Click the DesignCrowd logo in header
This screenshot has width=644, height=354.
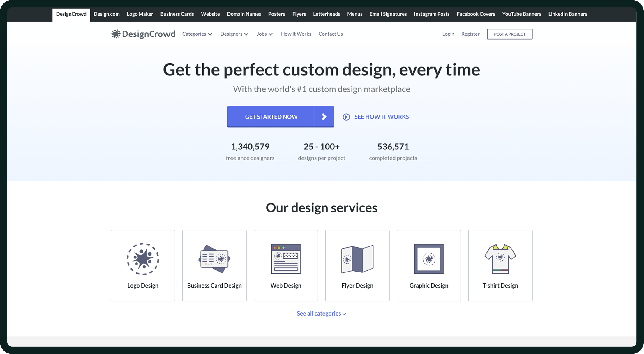(143, 34)
